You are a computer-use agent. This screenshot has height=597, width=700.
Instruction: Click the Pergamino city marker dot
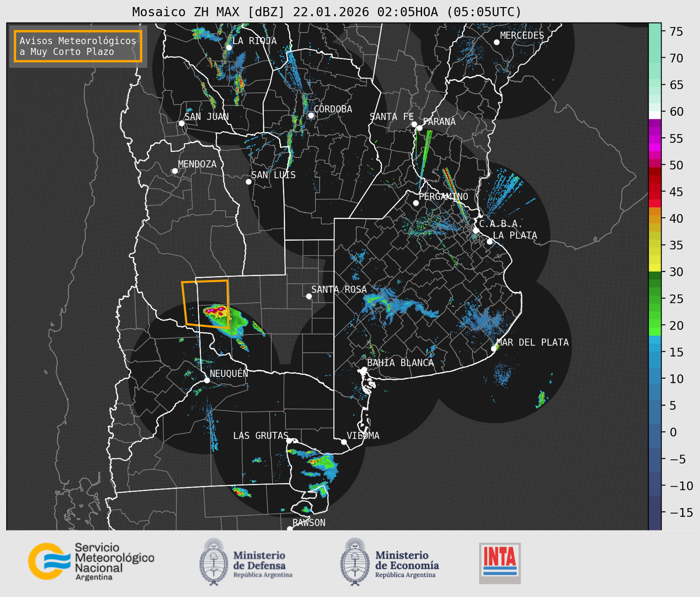coord(416,203)
